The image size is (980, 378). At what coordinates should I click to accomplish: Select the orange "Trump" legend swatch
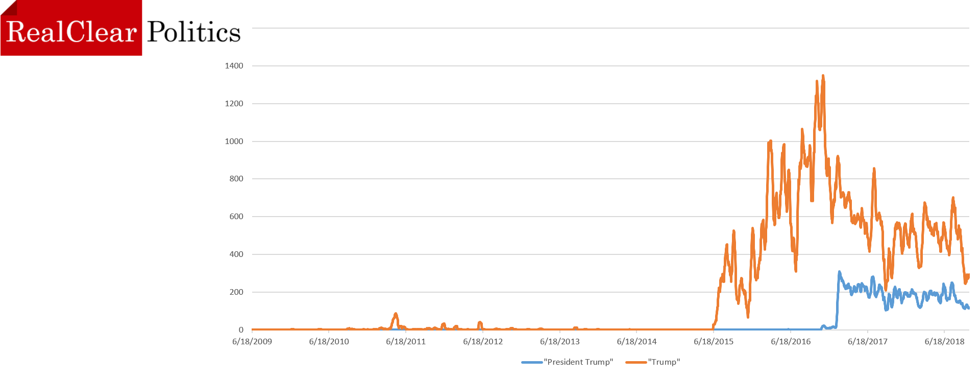636,362
